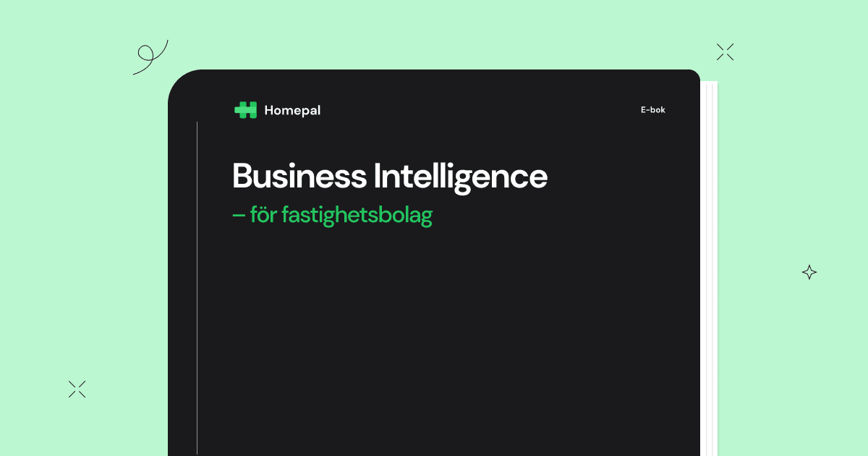Select the E-bok label
This screenshot has height=456, width=868.
pyautogui.click(x=652, y=110)
